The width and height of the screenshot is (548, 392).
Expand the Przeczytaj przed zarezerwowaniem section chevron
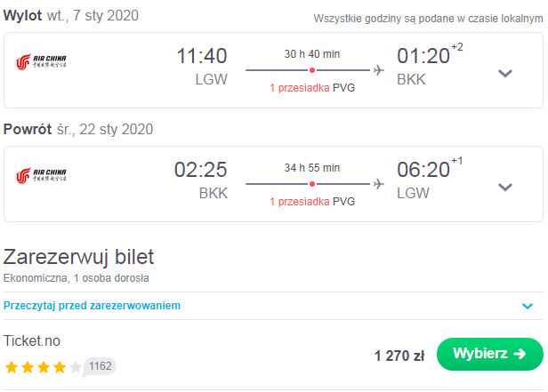coord(528,306)
